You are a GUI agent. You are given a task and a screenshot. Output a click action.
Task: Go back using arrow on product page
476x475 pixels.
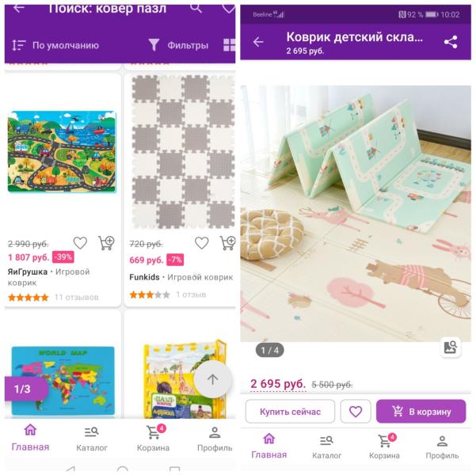(x=258, y=42)
